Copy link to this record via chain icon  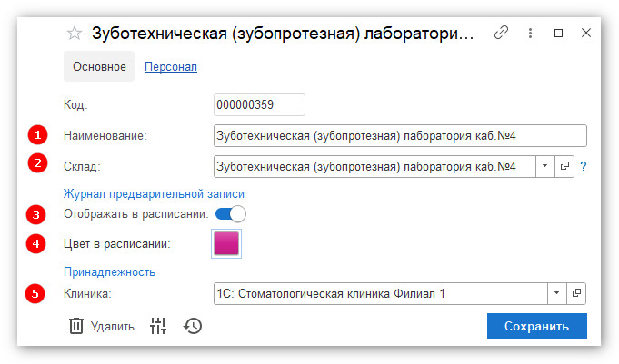point(501,33)
